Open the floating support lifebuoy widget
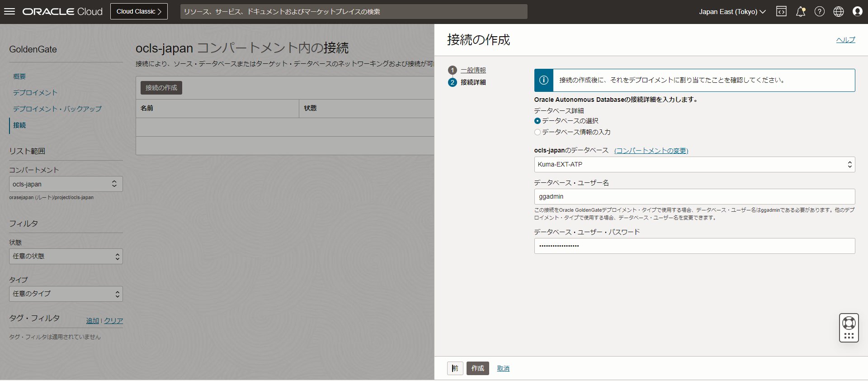The image size is (868, 381). pos(849,328)
